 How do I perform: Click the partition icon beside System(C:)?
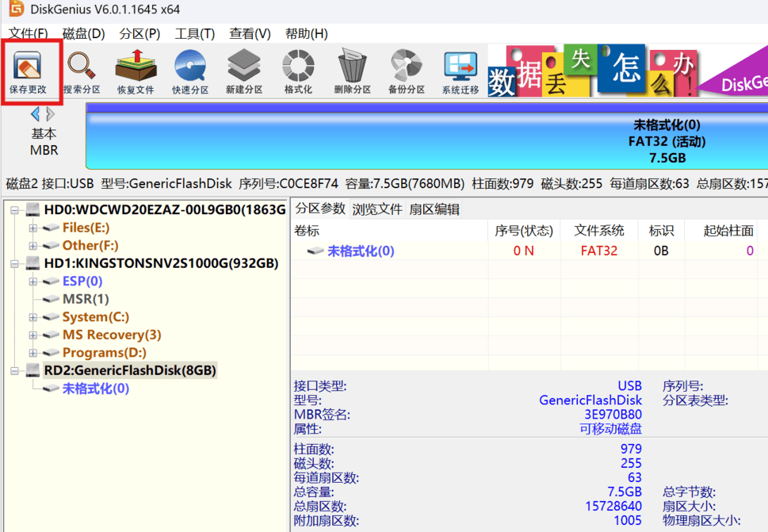click(x=51, y=317)
